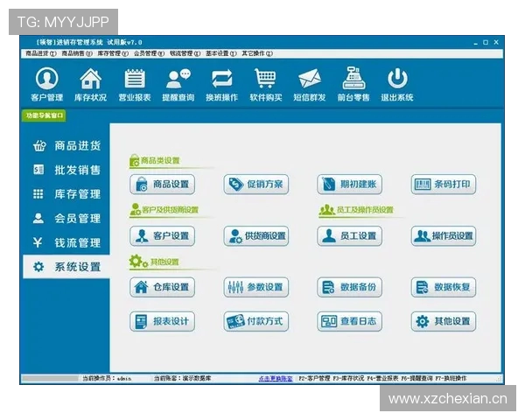The image size is (525, 420).
Task: Click F2-客户管理 status bar hint
Action: 314,379
